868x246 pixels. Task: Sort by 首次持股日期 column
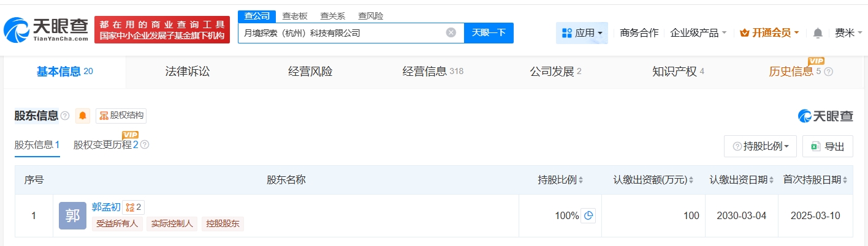click(x=845, y=180)
